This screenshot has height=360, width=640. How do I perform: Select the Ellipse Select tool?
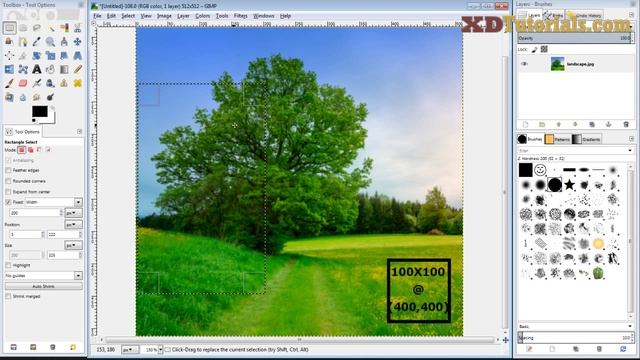pos(23,28)
